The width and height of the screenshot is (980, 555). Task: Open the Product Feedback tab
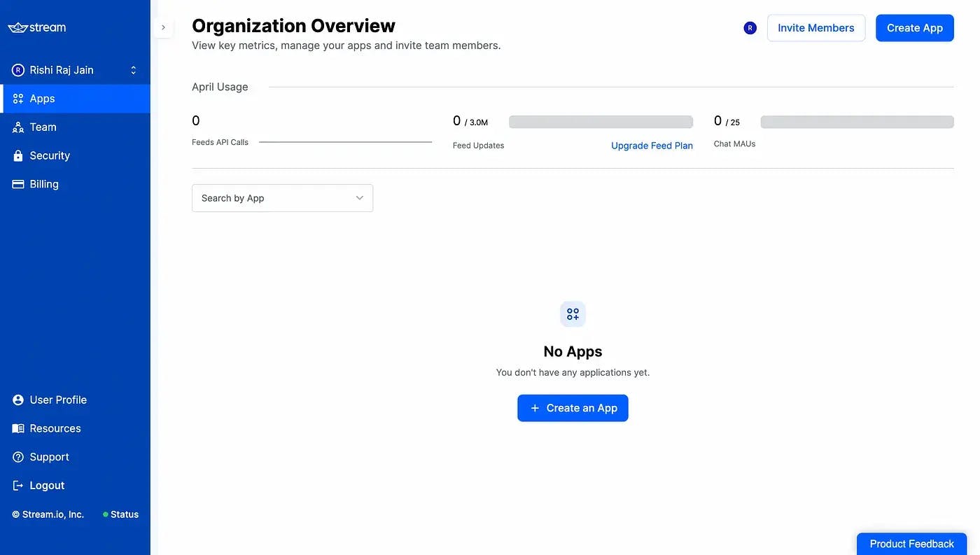click(x=911, y=544)
